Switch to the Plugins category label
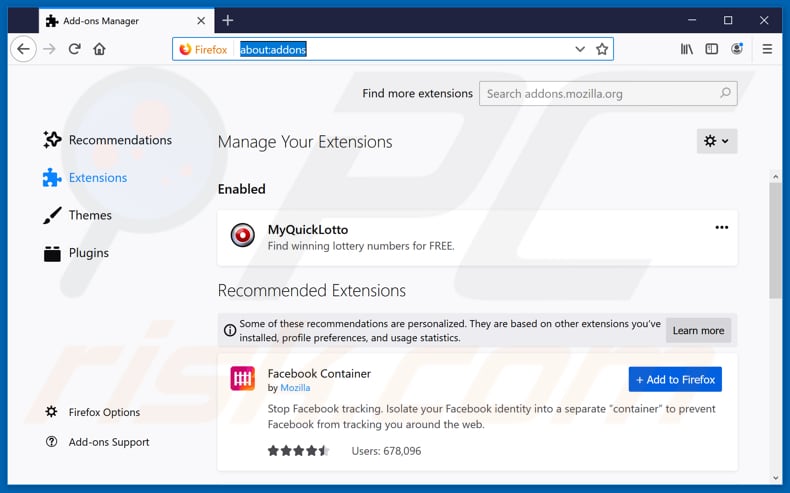The height and width of the screenshot is (493, 790). [x=89, y=253]
